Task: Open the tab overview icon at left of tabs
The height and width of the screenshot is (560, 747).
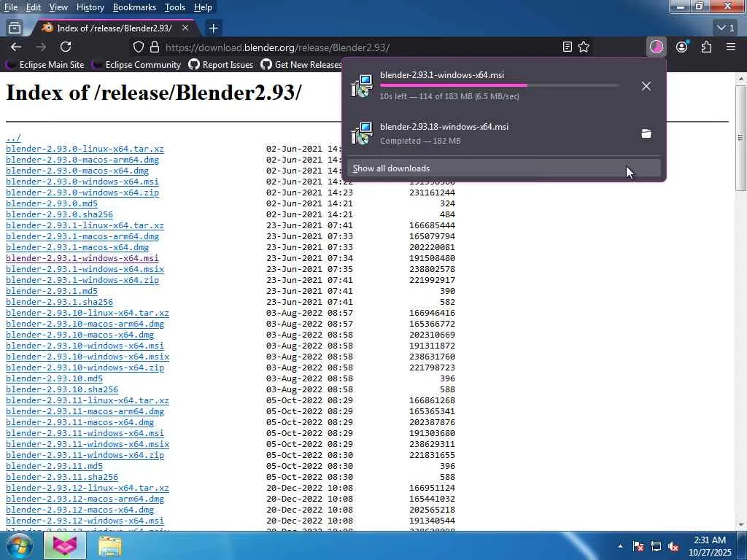Action: pyautogui.click(x=15, y=28)
